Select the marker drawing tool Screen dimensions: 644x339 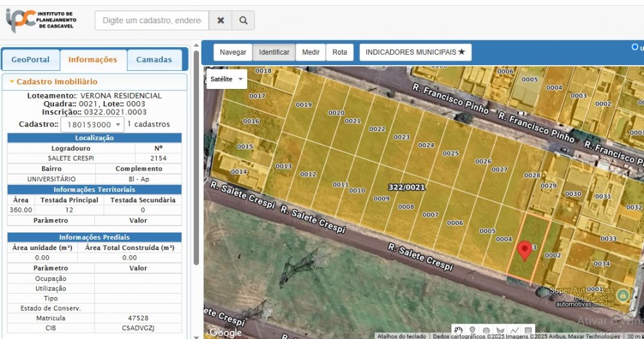(472, 331)
